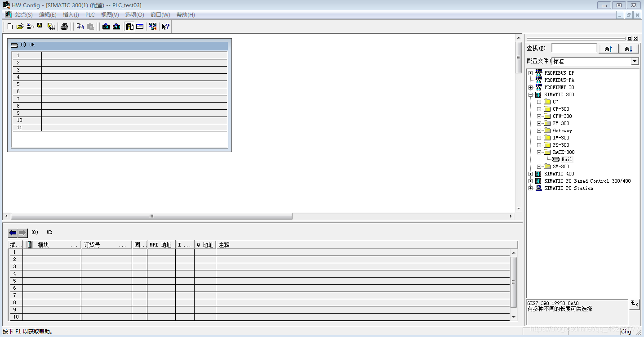Click the Q 地址 column header
The height and width of the screenshot is (337, 644).
pos(205,245)
